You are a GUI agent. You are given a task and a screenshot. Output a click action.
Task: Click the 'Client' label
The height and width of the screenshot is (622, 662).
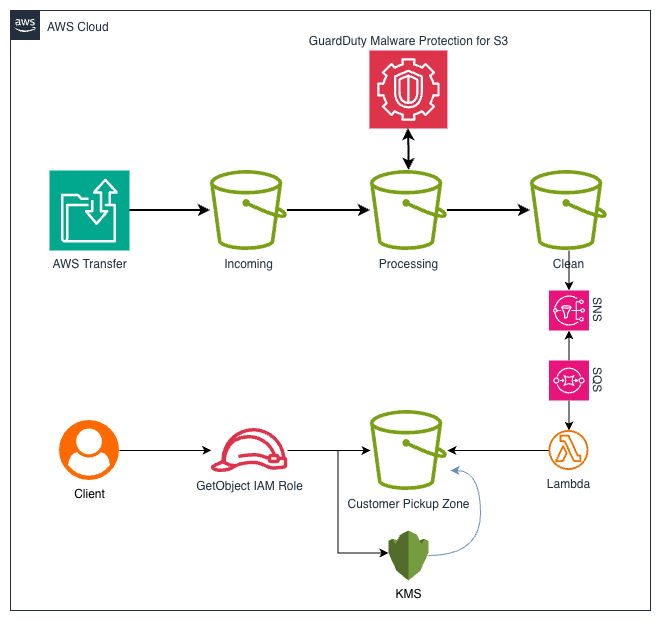pyautogui.click(x=90, y=494)
